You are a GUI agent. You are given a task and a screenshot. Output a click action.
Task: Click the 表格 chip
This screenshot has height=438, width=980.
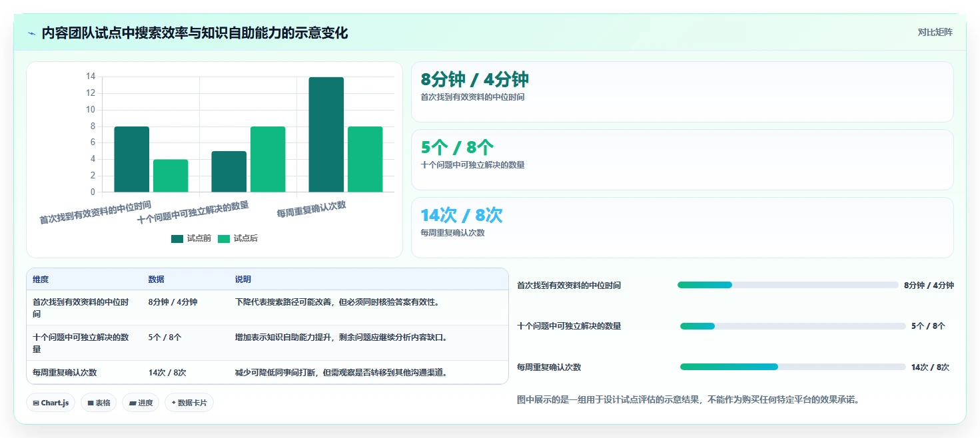(99, 403)
